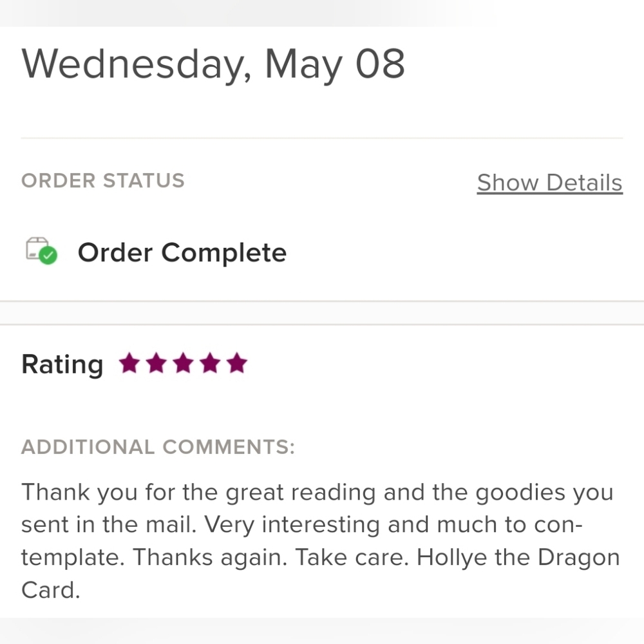Image resolution: width=644 pixels, height=644 pixels.
Task: Select the second rating star
Action: (x=156, y=364)
